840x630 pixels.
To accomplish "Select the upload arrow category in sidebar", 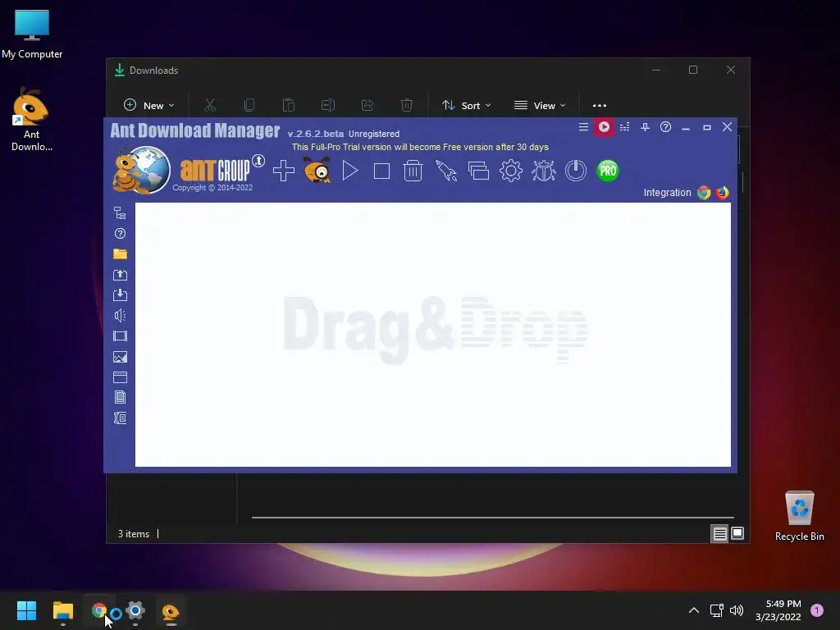I will [x=120, y=275].
